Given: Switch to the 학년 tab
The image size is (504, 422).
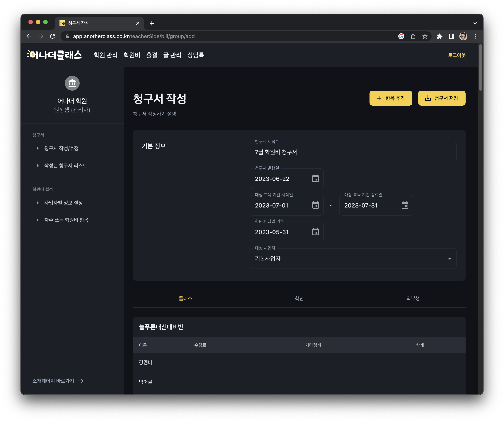Looking at the screenshot, I should pyautogui.click(x=299, y=298).
